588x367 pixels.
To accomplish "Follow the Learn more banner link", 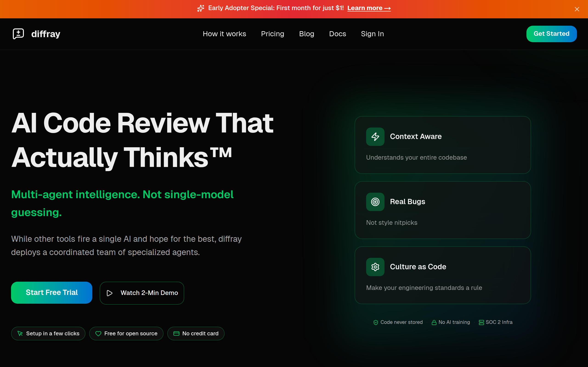I will pyautogui.click(x=369, y=8).
